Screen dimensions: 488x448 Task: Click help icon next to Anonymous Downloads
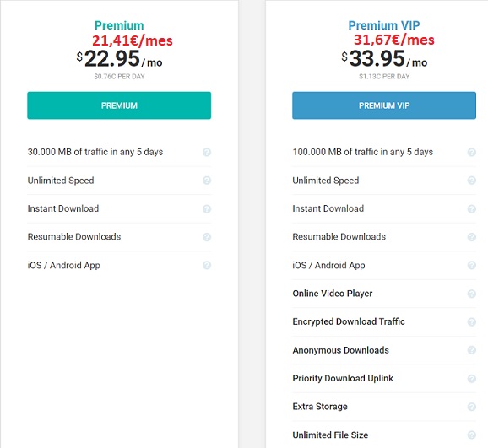472,350
